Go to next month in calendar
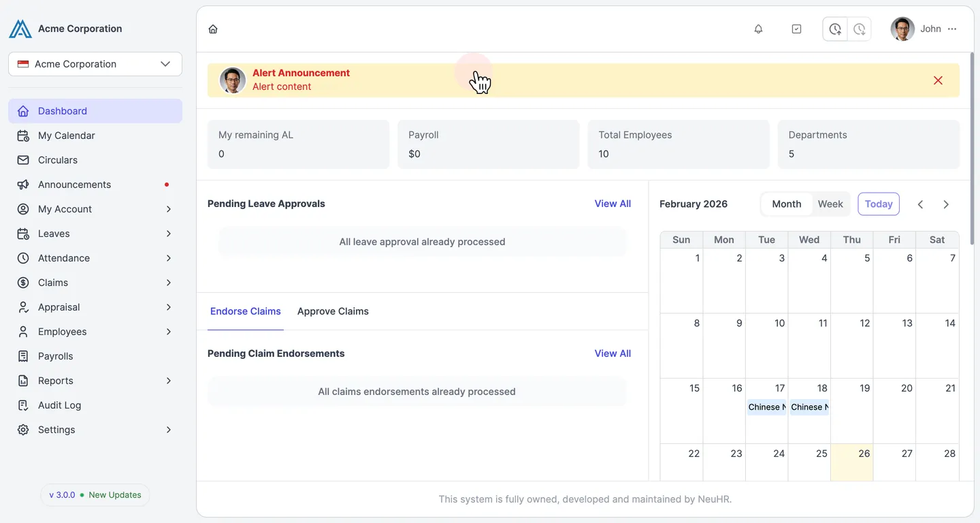The height and width of the screenshot is (523, 980). coord(946,204)
